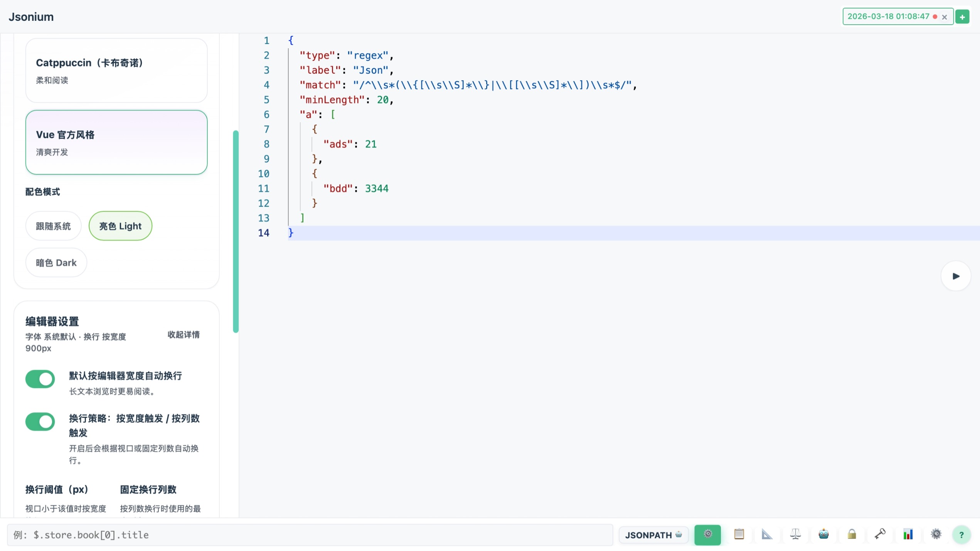Viewport: 980px width, 551px height.
Task: Select the 2026-03-18 01:08:47 tab
Action: [888, 17]
